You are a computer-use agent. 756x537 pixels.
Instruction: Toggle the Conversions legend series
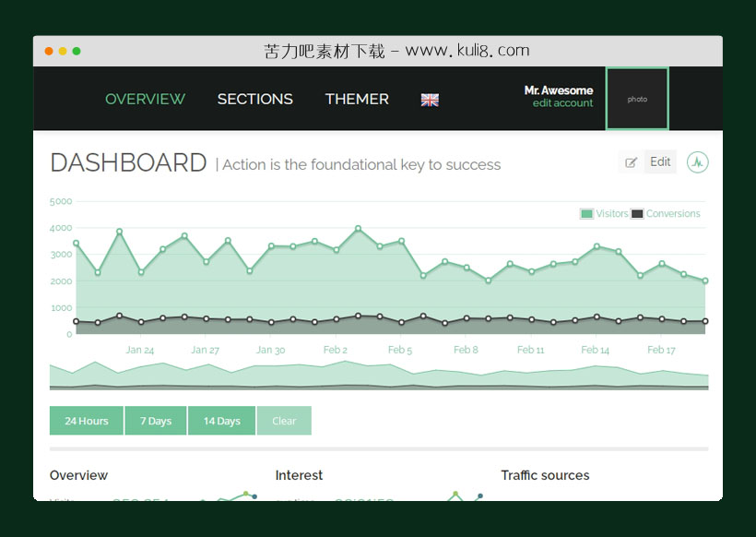(x=666, y=214)
